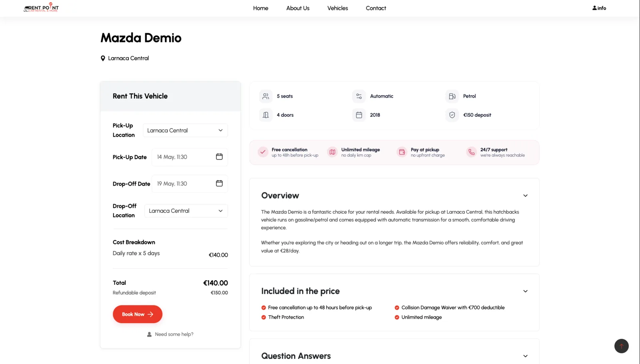Click the €150 deposit label

click(477, 115)
